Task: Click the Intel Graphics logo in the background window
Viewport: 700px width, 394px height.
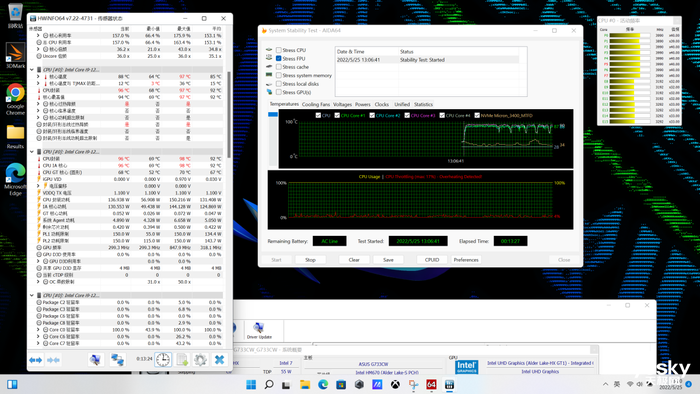Action: 467,366
